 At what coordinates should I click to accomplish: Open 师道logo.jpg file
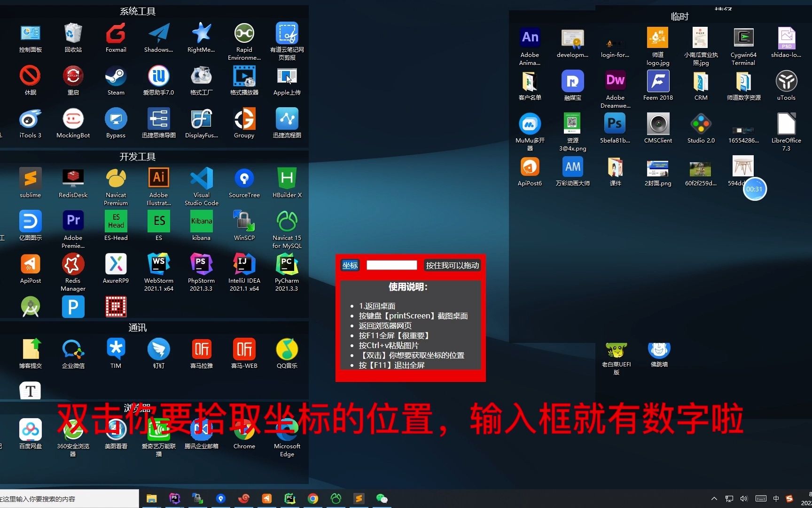point(658,47)
